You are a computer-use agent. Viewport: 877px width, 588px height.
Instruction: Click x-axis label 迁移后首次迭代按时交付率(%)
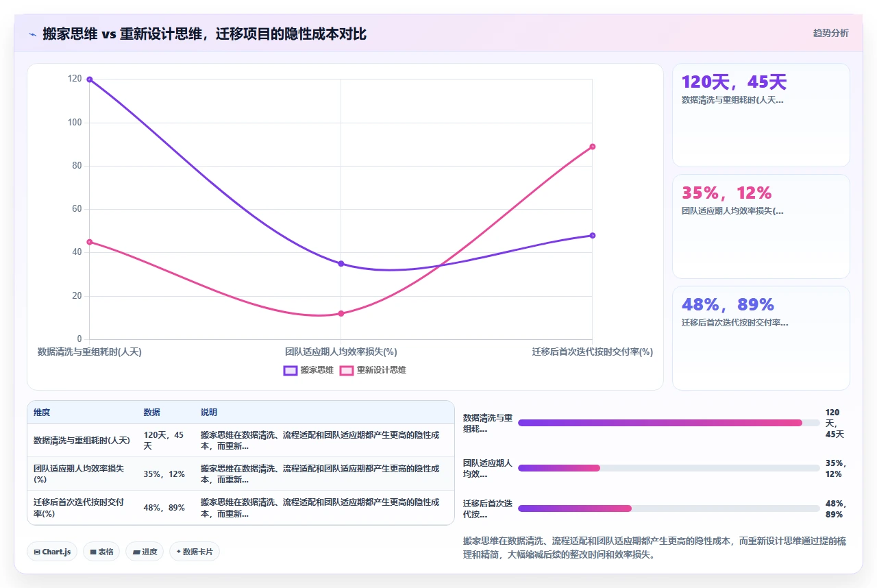coord(593,352)
